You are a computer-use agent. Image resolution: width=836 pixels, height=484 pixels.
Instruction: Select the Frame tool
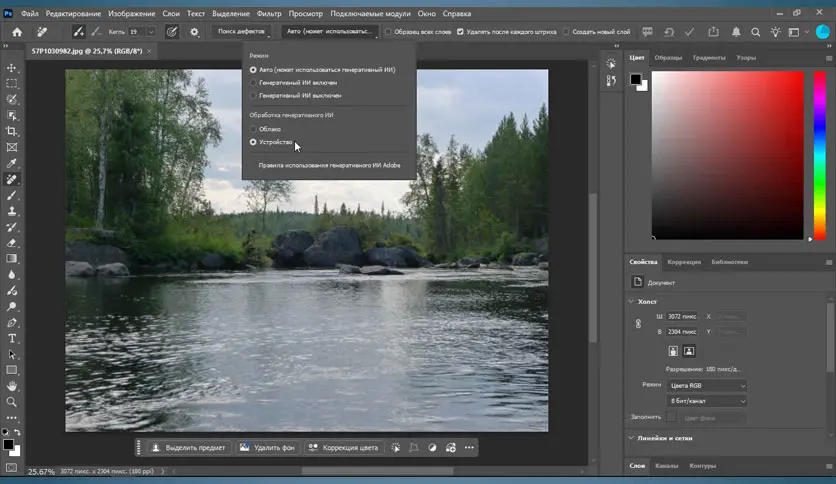click(x=11, y=147)
